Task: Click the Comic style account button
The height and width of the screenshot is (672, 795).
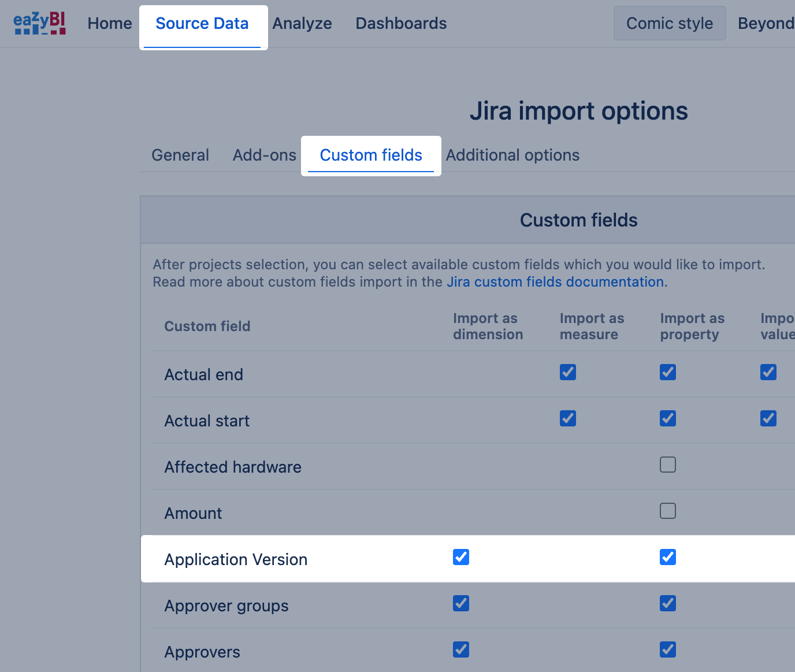Action: coord(670,24)
